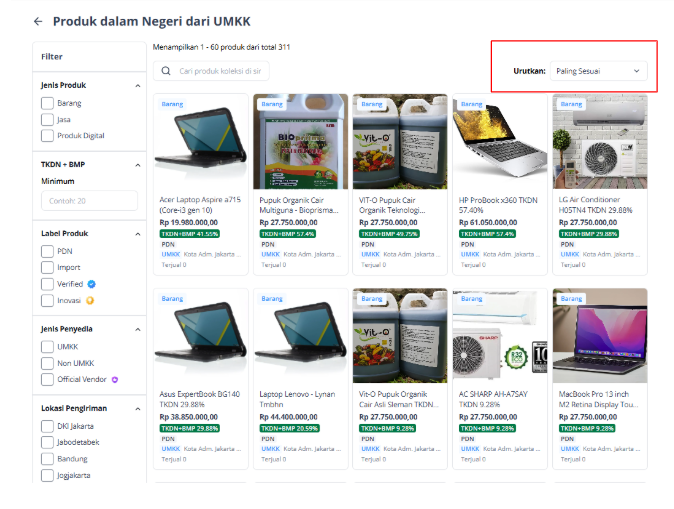This screenshot has width=674, height=509.
Task: Open the Urutkan Paling Sesuai dropdown
Action: point(598,71)
